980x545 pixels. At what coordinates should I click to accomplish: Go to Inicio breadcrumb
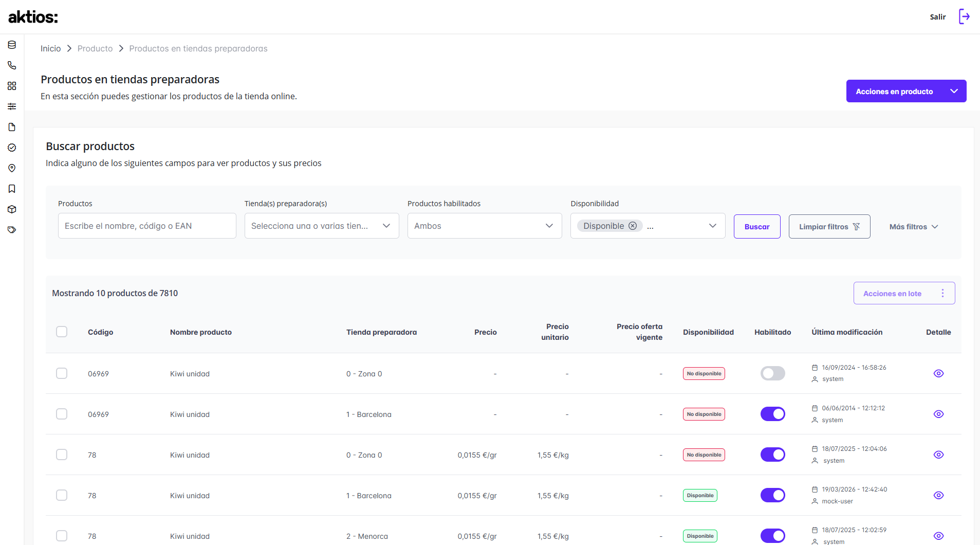click(x=51, y=48)
